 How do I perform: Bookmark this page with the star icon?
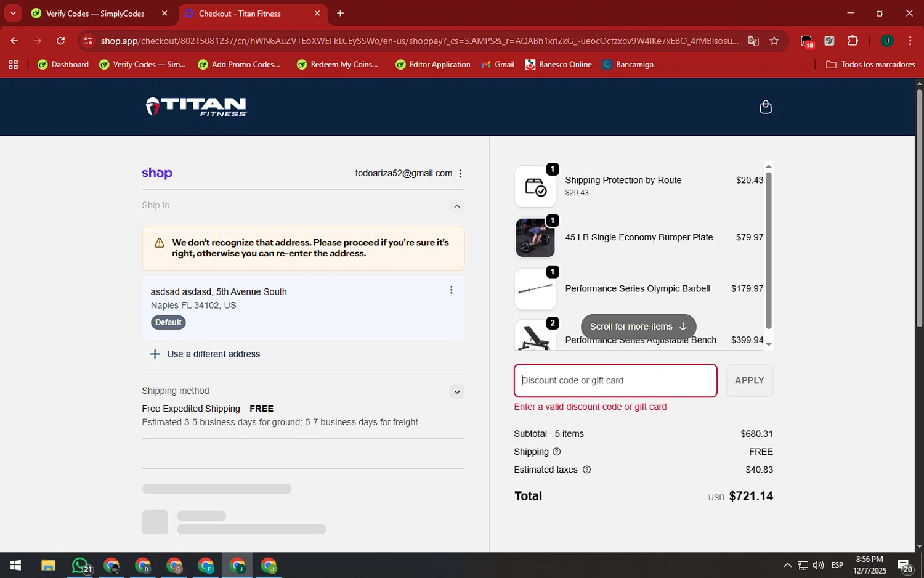[x=774, y=41]
